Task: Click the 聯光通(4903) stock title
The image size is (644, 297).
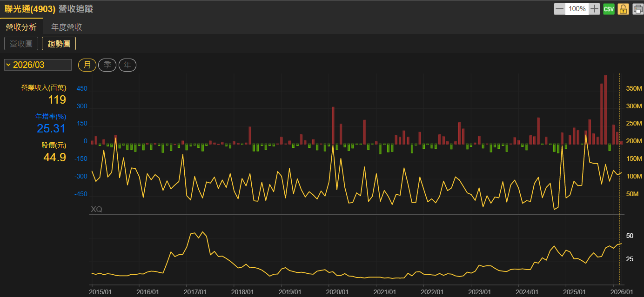Action: click(30, 9)
